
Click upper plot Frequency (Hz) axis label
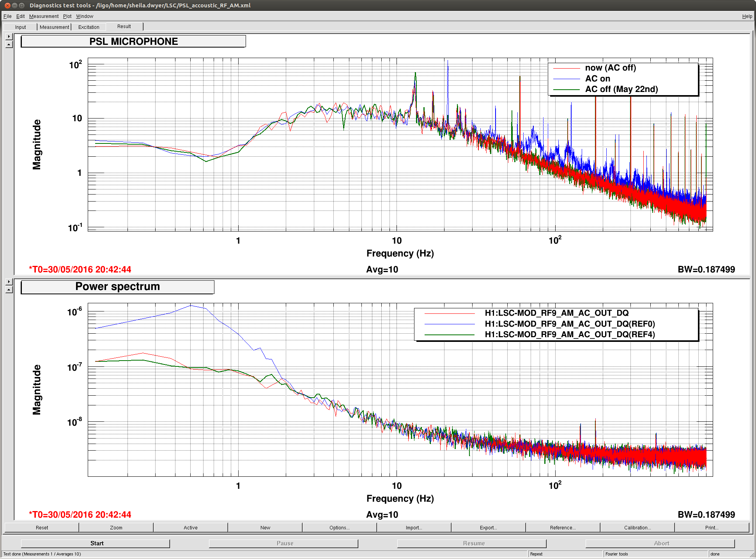[400, 253]
